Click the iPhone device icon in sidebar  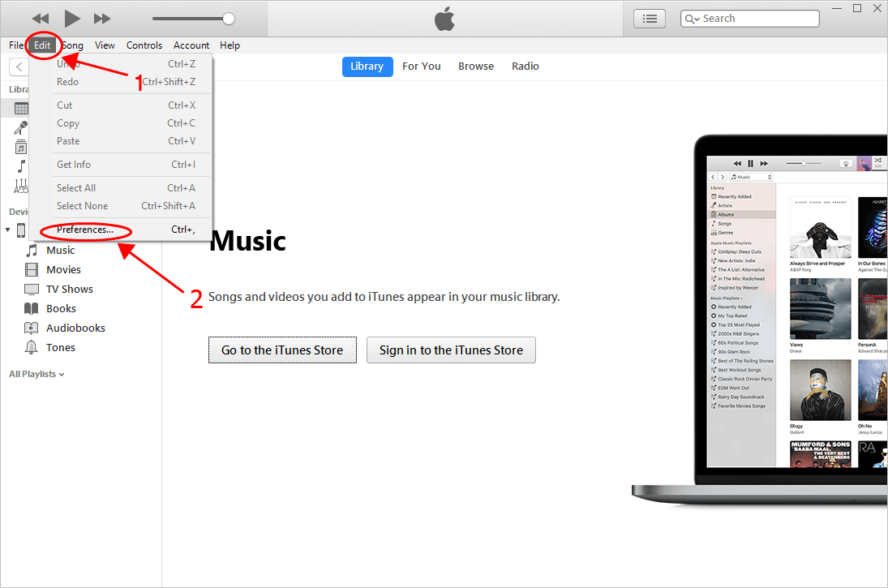[x=21, y=230]
